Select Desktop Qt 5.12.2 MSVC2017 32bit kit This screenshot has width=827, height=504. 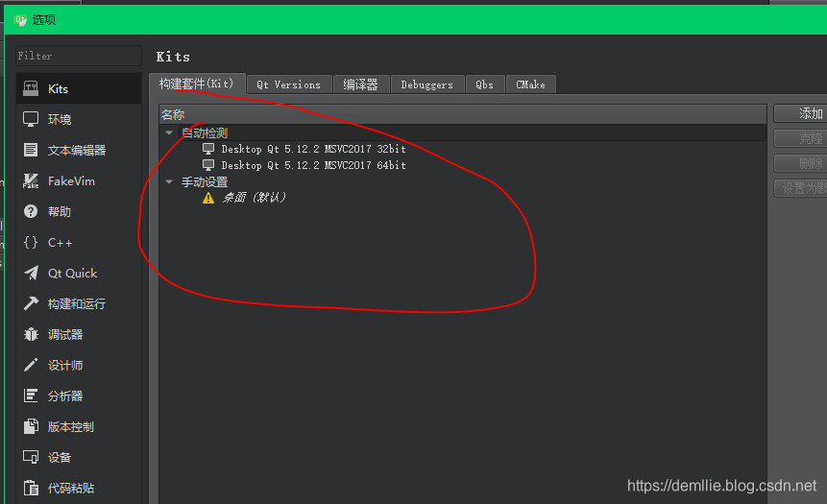[x=313, y=149]
